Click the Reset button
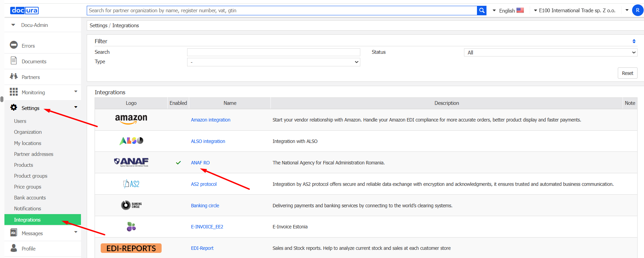The image size is (644, 258). 627,73
